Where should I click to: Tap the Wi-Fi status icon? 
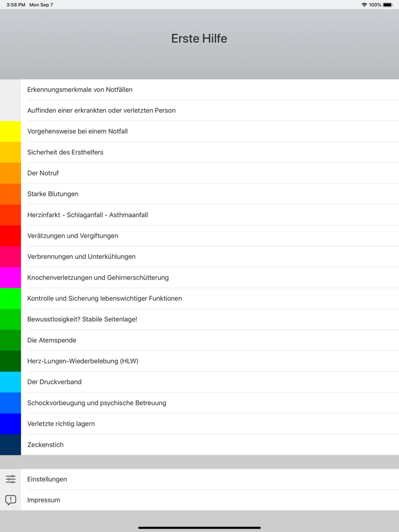point(364,5)
